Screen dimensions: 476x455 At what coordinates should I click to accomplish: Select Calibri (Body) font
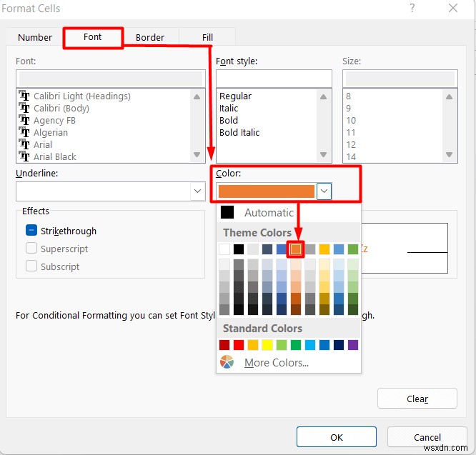[61, 109]
